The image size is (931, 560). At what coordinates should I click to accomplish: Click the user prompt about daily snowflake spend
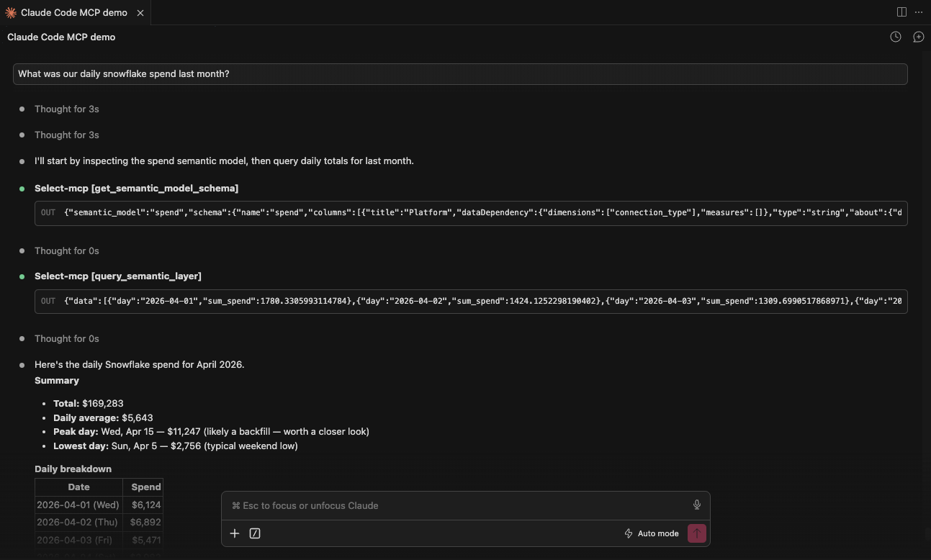pyautogui.click(x=460, y=74)
